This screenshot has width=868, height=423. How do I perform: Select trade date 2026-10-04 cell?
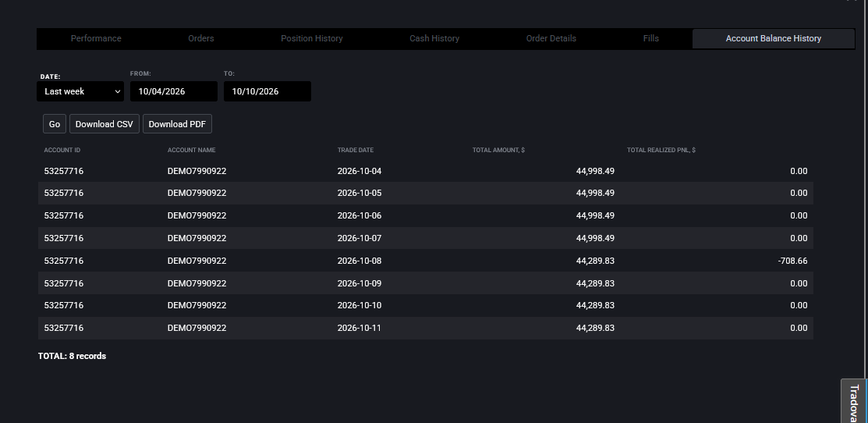[x=360, y=171]
